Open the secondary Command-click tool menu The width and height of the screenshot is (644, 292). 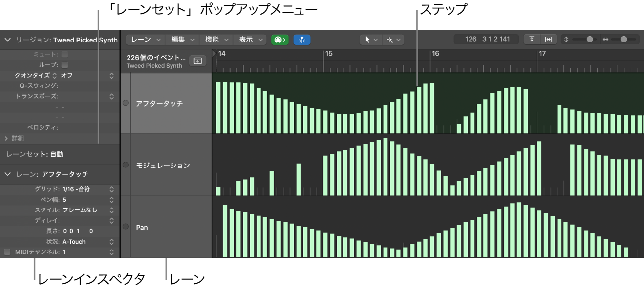coord(394,40)
